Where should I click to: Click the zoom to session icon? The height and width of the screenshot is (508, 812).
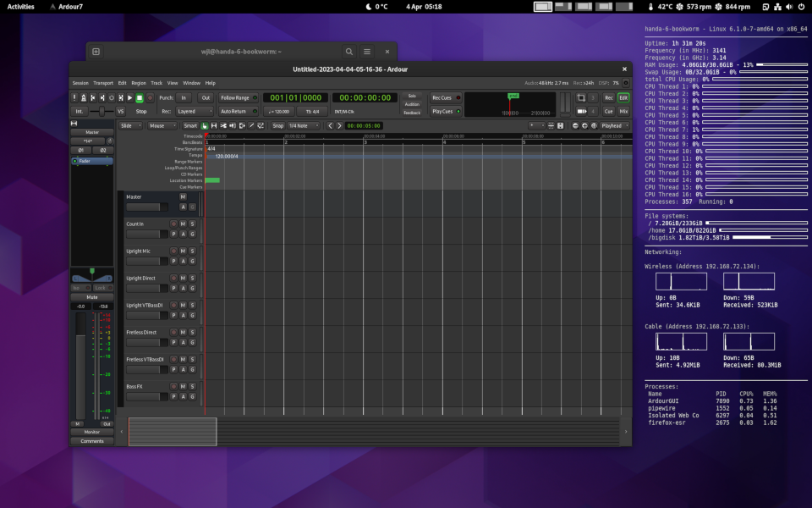pyautogui.click(x=594, y=125)
